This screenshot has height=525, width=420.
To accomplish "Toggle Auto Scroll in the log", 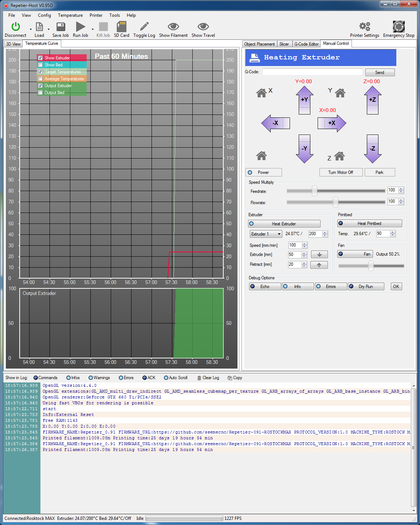I will click(x=166, y=378).
